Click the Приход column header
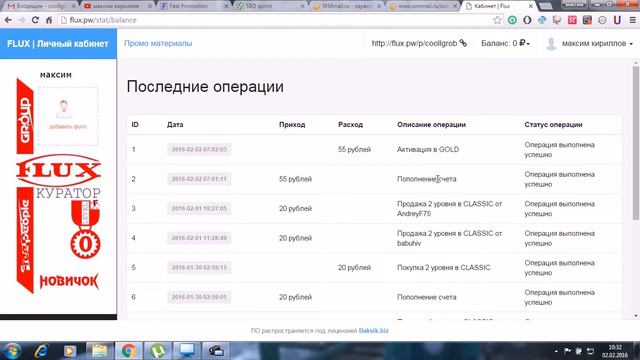 click(292, 124)
